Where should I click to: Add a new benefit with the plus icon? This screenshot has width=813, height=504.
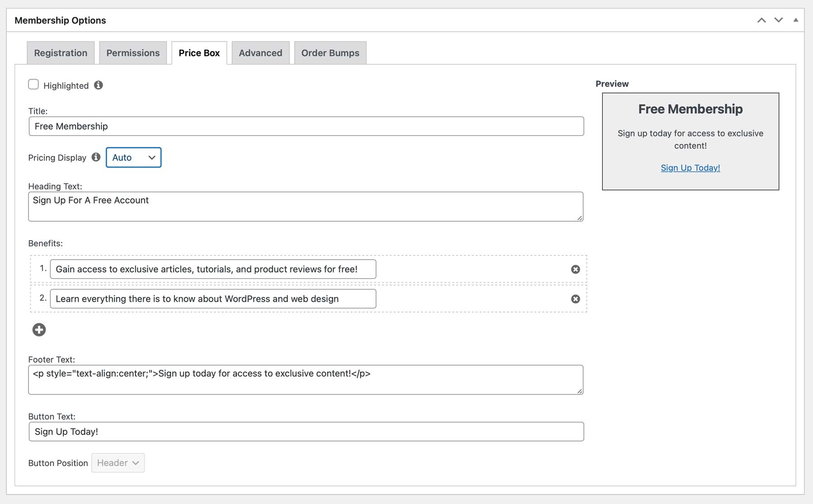[x=39, y=330]
